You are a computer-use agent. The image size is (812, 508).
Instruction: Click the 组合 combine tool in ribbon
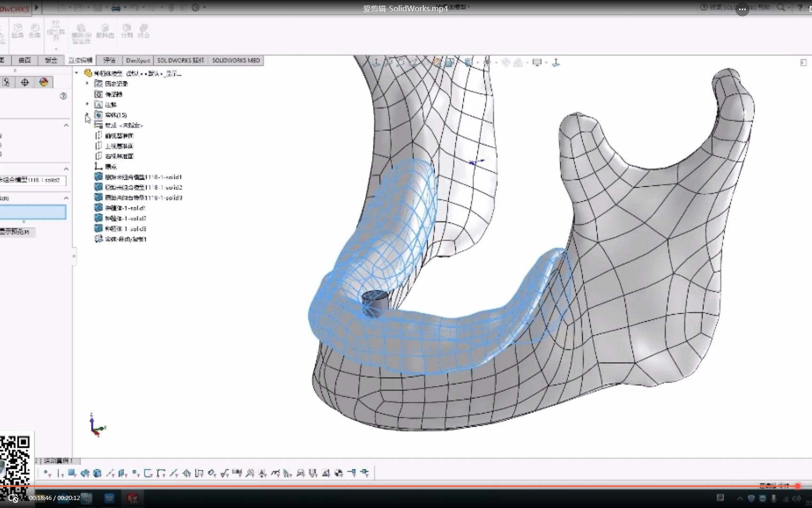tap(144, 31)
